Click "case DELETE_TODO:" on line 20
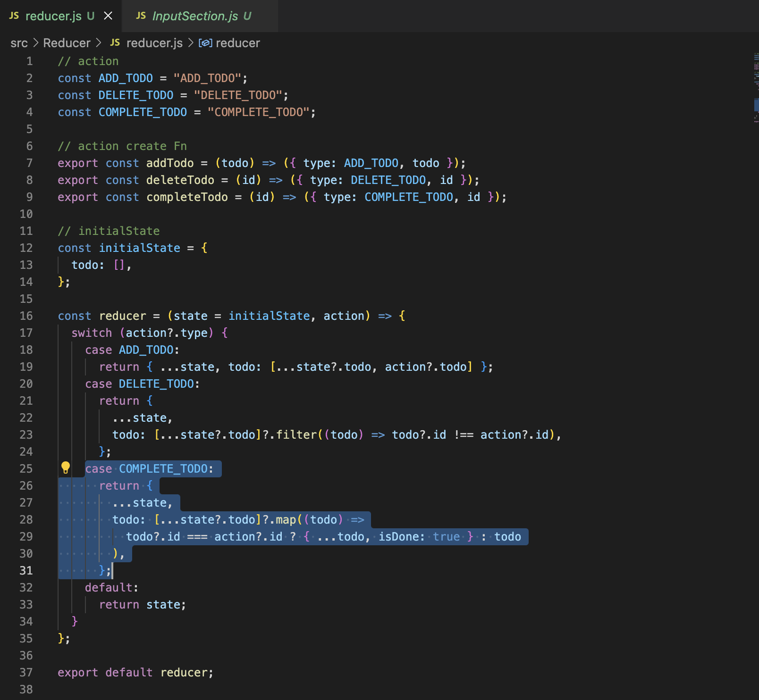The height and width of the screenshot is (700, 759). pos(143,384)
